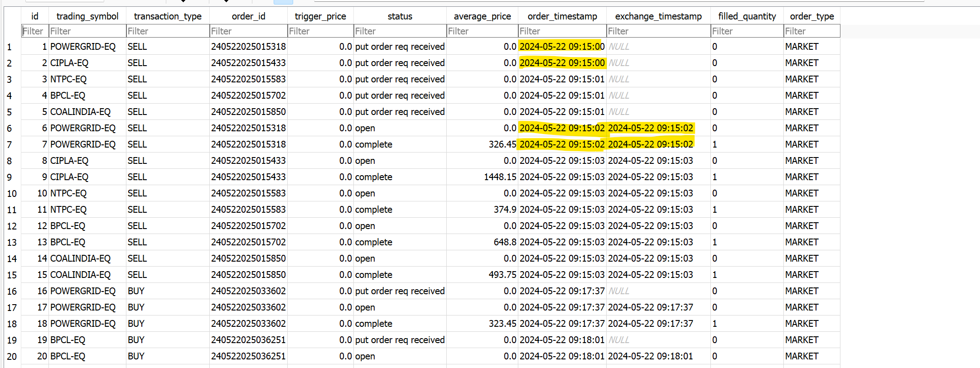Image resolution: width=980 pixels, height=368 pixels.
Task: Select row header number 1
Action: (12, 47)
